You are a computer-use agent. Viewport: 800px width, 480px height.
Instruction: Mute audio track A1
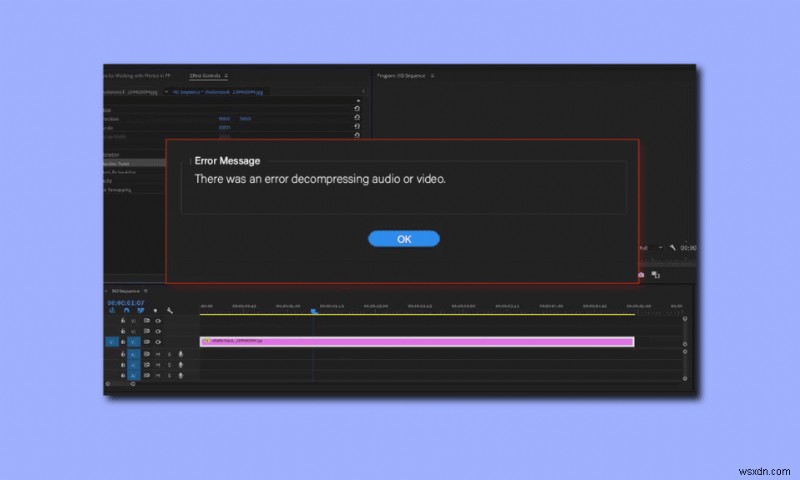pyautogui.click(x=158, y=354)
